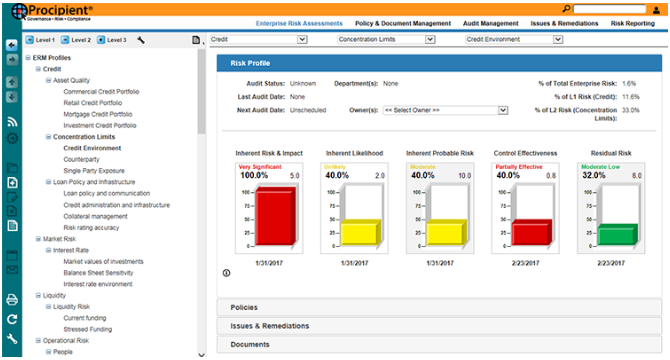The width and height of the screenshot is (670, 360).
Task: Click the search magnifier icon
Action: tap(566, 9)
